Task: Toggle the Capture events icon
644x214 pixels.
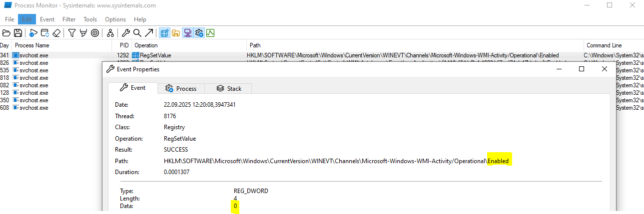Action: pyautogui.click(x=33, y=33)
